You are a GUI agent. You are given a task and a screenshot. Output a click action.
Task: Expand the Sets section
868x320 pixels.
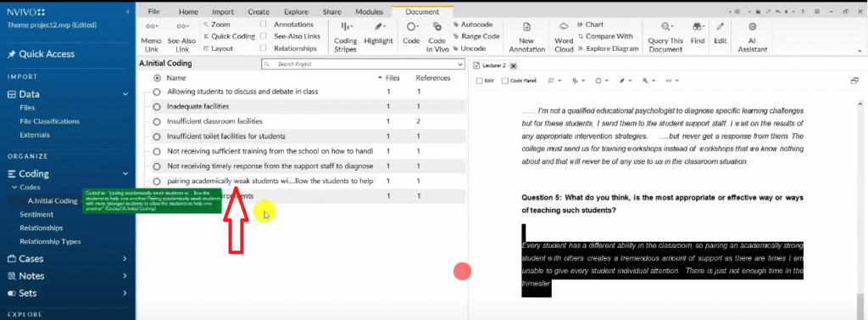[125, 293]
